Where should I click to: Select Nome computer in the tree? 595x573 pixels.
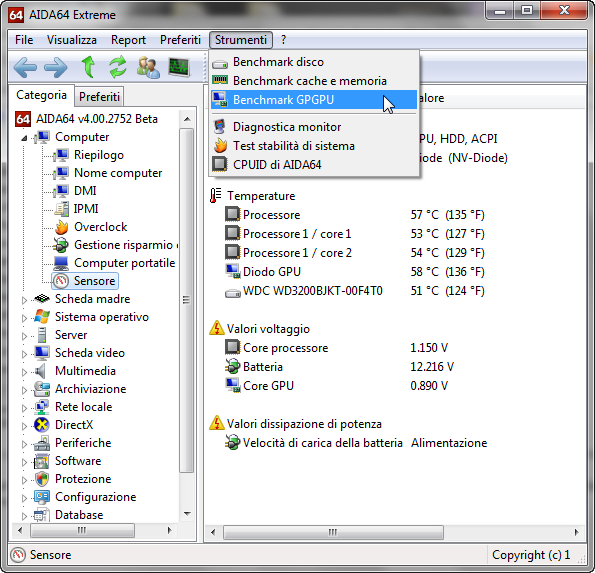coord(118,173)
